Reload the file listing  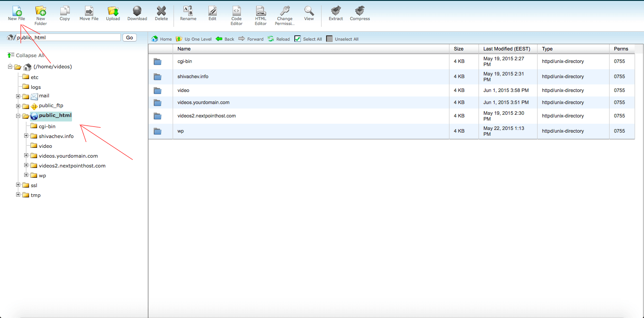click(x=279, y=39)
